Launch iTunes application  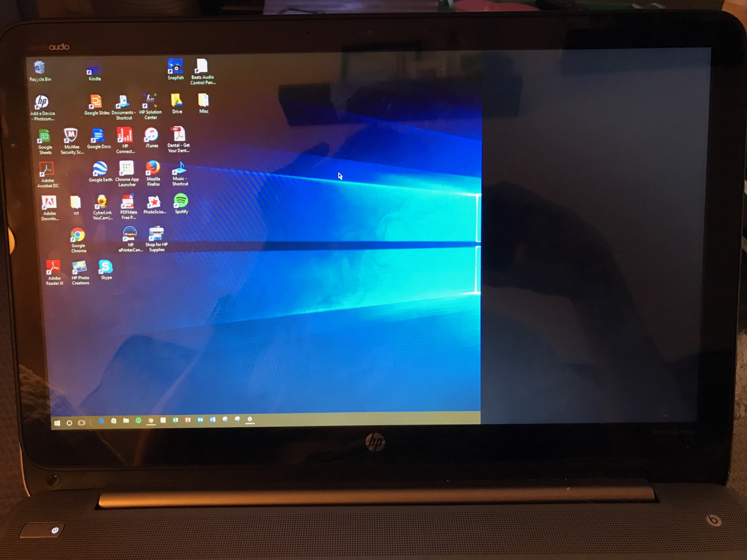point(151,139)
